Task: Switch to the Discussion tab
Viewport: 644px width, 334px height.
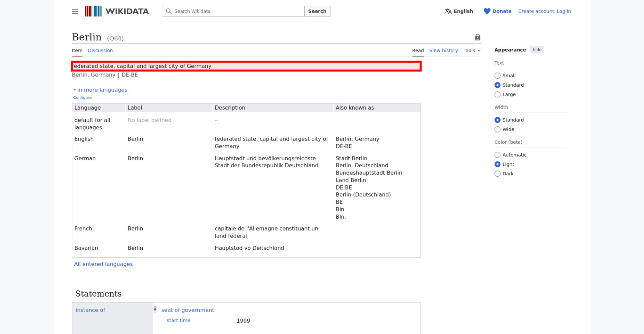Action: [x=100, y=51]
